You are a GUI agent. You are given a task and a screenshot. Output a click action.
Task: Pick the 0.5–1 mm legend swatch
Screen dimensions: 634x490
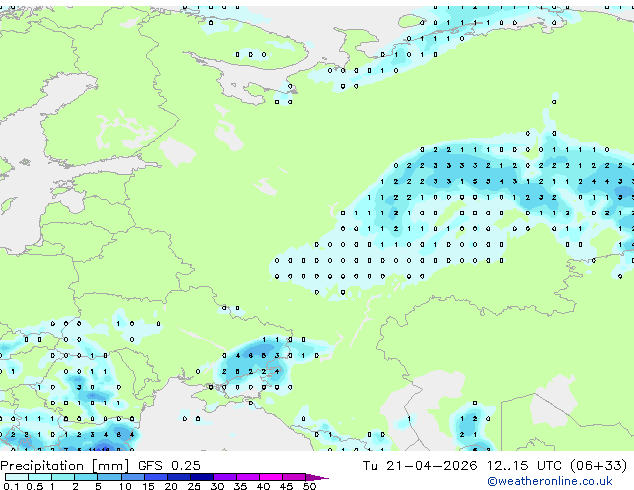pos(40,477)
